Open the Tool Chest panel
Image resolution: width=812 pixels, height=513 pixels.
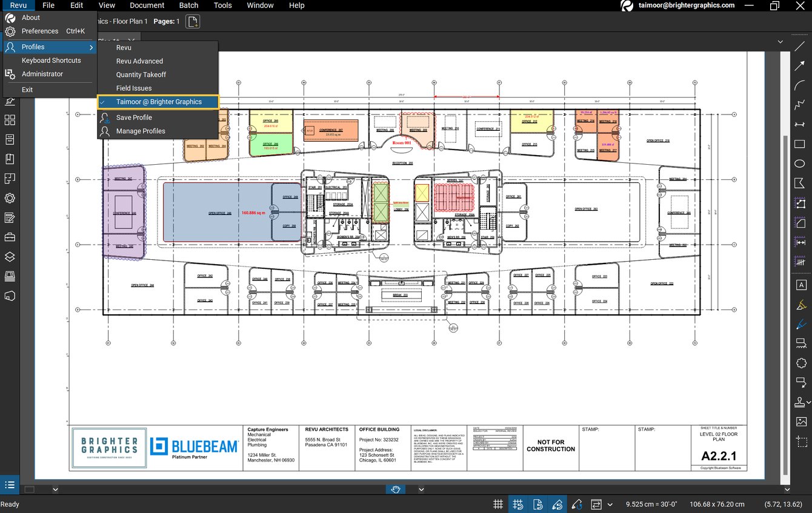coord(10,237)
